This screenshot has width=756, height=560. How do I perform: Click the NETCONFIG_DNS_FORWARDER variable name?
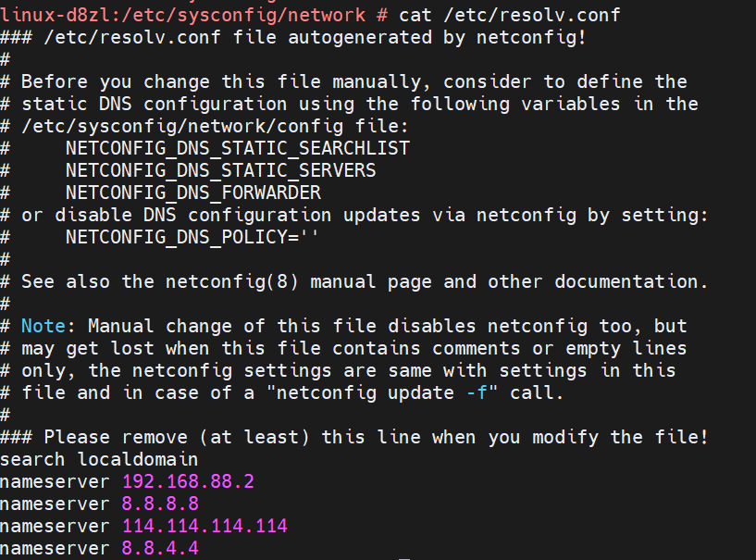(x=192, y=193)
